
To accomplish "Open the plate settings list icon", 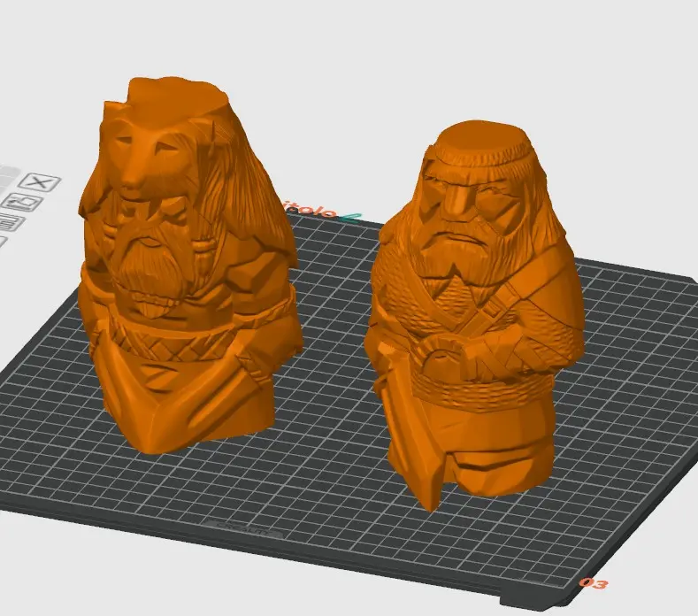I will click(11, 222).
